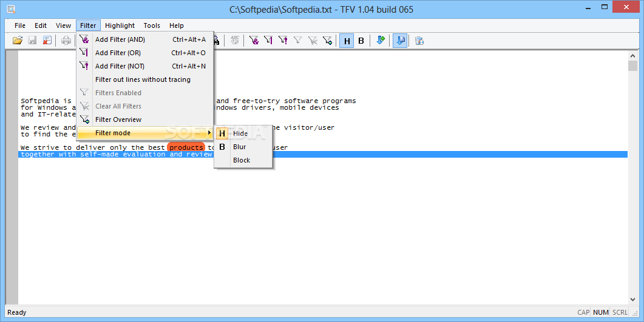Image resolution: width=644 pixels, height=322 pixels.
Task: Toggle the B blur-mode toolbar button
Action: point(361,41)
